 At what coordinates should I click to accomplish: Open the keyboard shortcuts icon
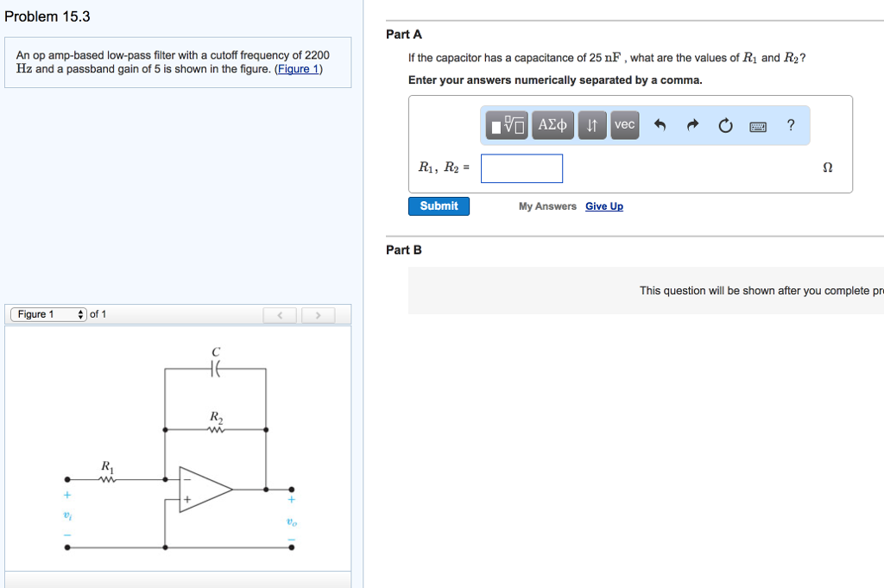(x=758, y=124)
